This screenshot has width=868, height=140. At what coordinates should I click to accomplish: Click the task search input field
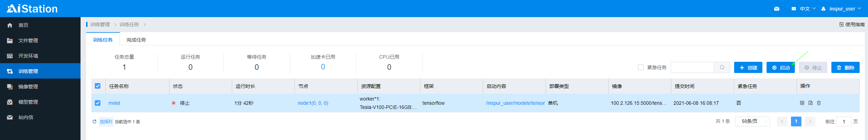point(692,67)
